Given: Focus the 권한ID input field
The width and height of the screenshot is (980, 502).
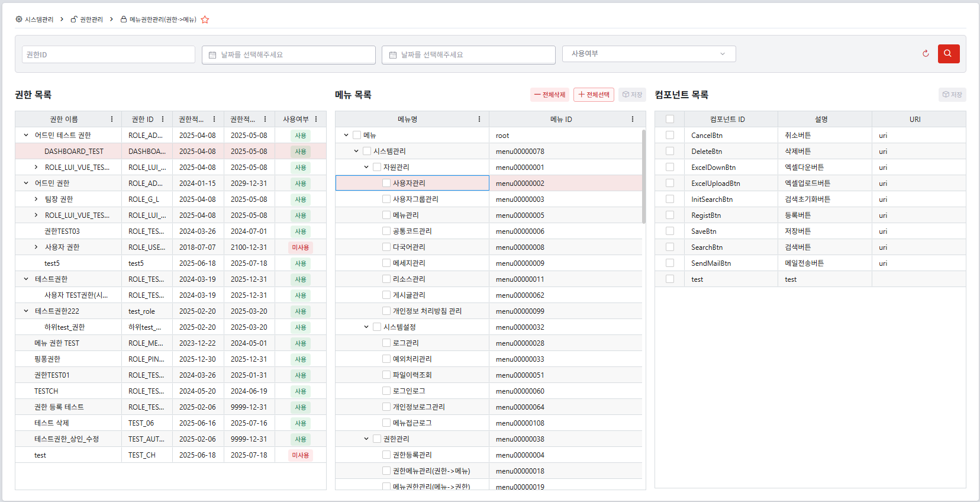Looking at the screenshot, I should click(108, 54).
